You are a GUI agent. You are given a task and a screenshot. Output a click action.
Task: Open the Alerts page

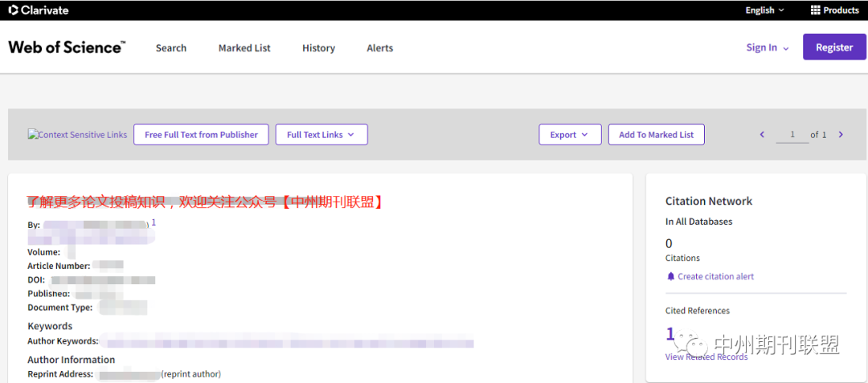tap(379, 48)
